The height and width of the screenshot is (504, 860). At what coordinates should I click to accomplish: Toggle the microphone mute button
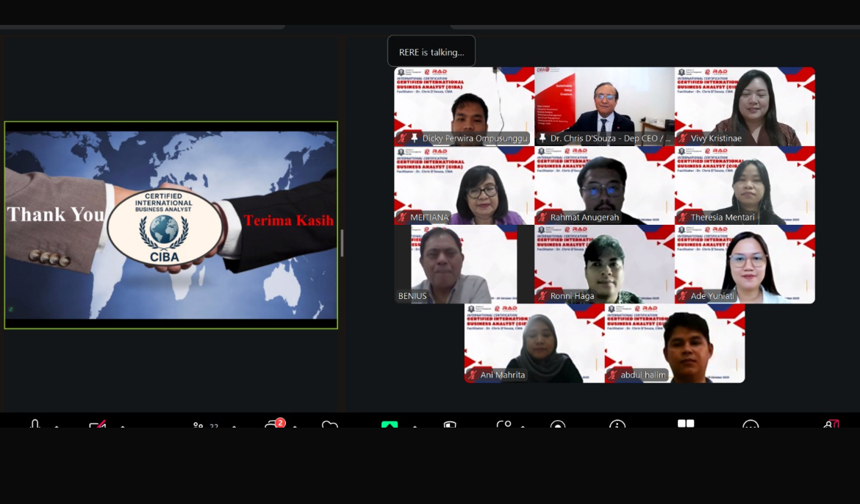tap(35, 425)
